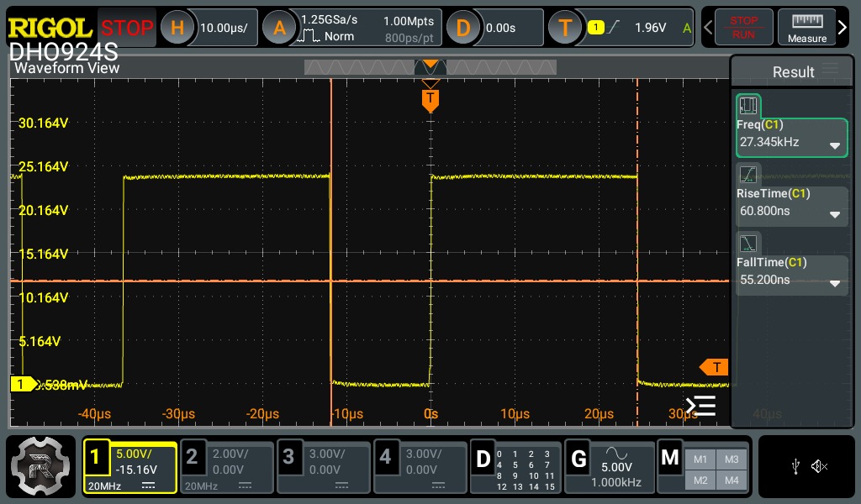The image size is (861, 504).
Task: Open the Horizontal timebase menu
Action: pyautogui.click(x=177, y=28)
